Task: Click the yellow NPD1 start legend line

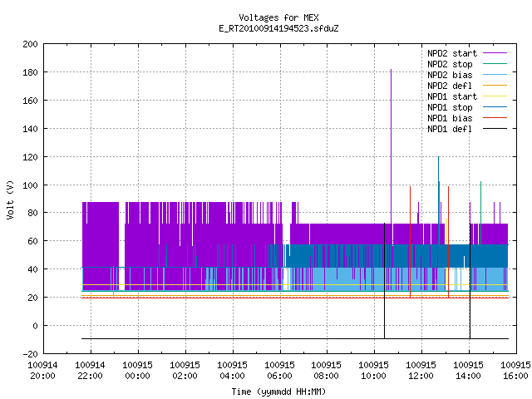Action: [x=495, y=96]
